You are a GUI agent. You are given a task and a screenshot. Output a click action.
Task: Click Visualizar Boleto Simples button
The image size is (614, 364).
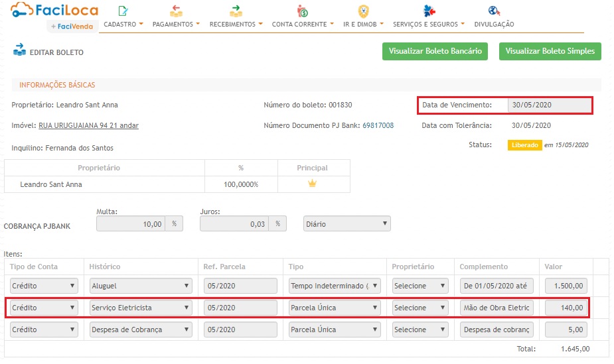coord(550,51)
